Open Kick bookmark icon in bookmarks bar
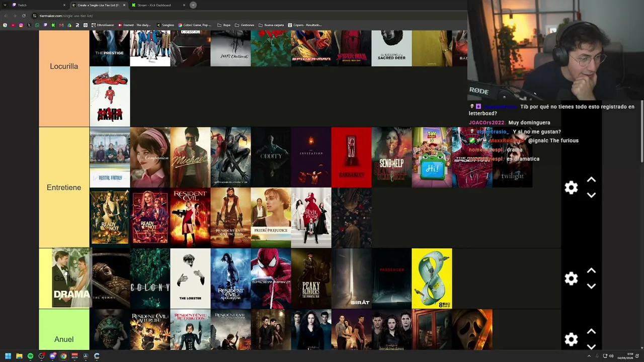644x362 pixels. 53,25
